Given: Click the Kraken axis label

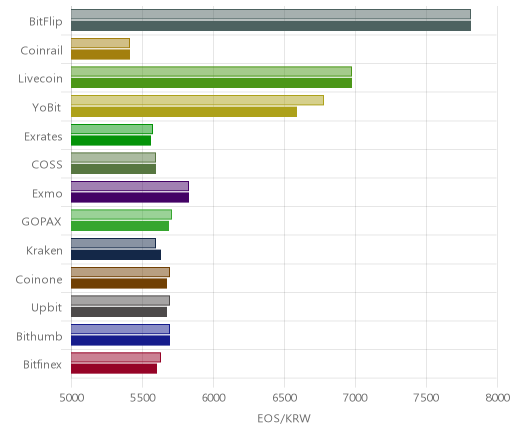Looking at the screenshot, I should click(x=44, y=250).
